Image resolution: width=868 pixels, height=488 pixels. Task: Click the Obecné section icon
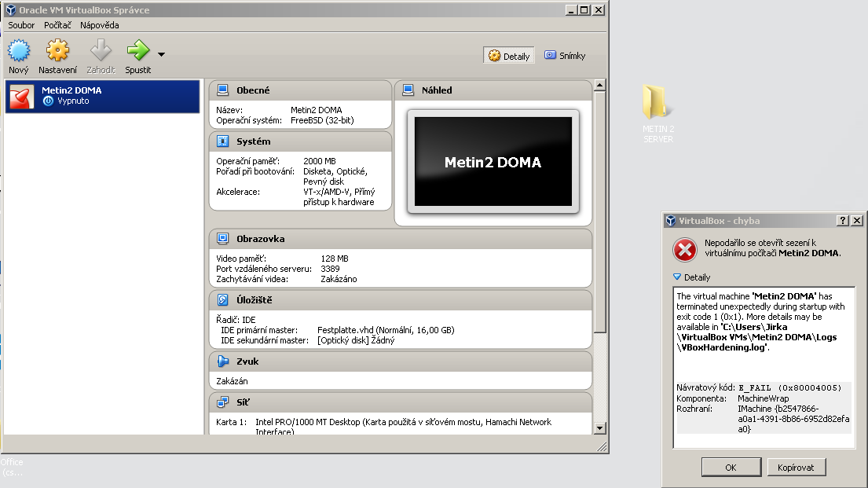(222, 90)
